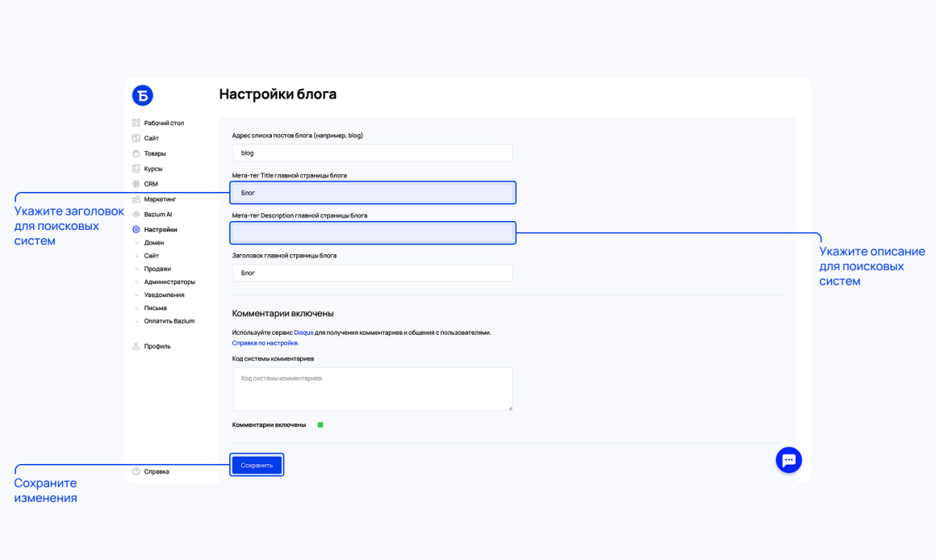This screenshot has width=936, height=560.
Task: Open the Маркетинг section
Action: coord(160,199)
